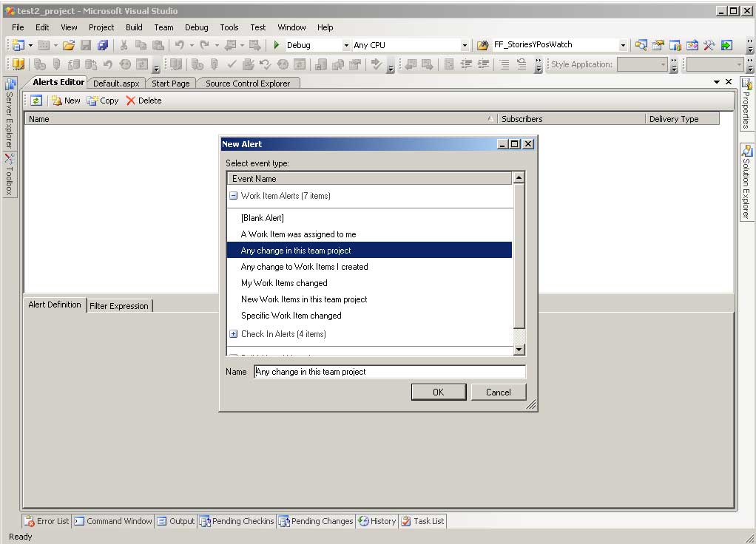The height and width of the screenshot is (544, 756).
Task: Click the Server Explorer sidebar icon
Action: [x=10, y=84]
